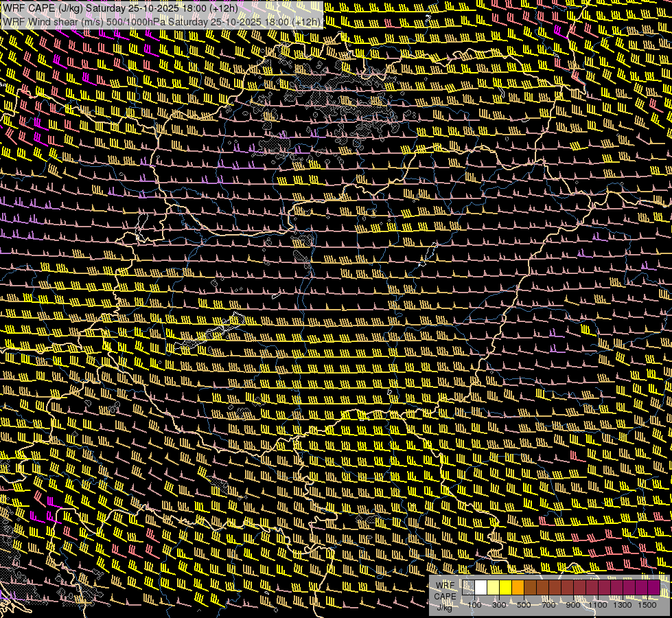Select the final purple legend swatch
The image size is (672, 618).
click(x=654, y=588)
